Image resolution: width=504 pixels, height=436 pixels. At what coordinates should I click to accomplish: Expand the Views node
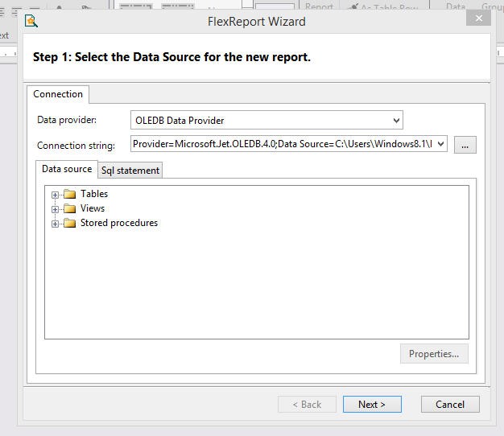coord(55,209)
